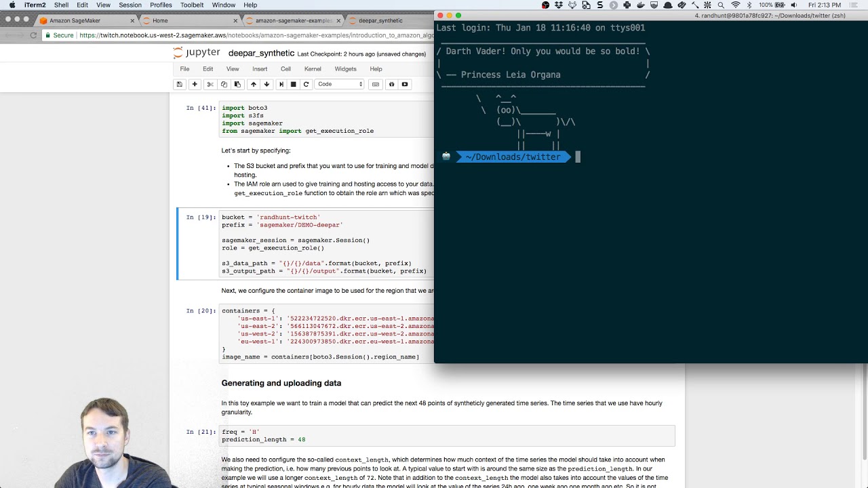The height and width of the screenshot is (488, 868).
Task: Click the browser address bar URL
Action: (x=256, y=35)
